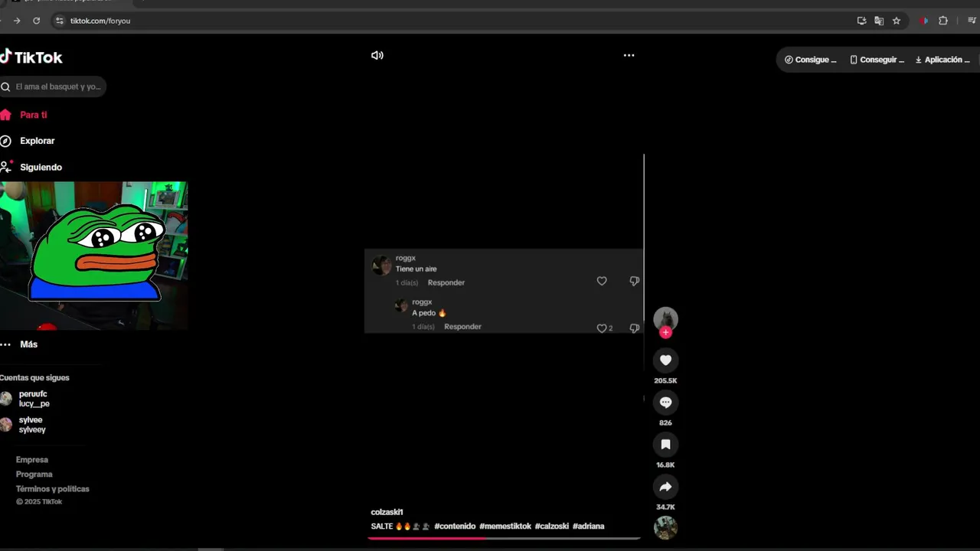
Task: Reload the page in the browser
Action: point(36,21)
